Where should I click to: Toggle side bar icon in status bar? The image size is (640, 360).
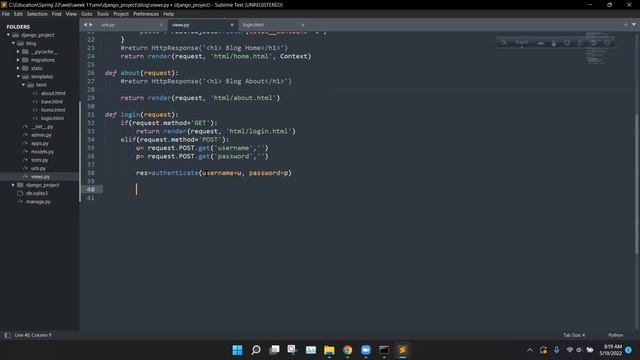(7, 335)
